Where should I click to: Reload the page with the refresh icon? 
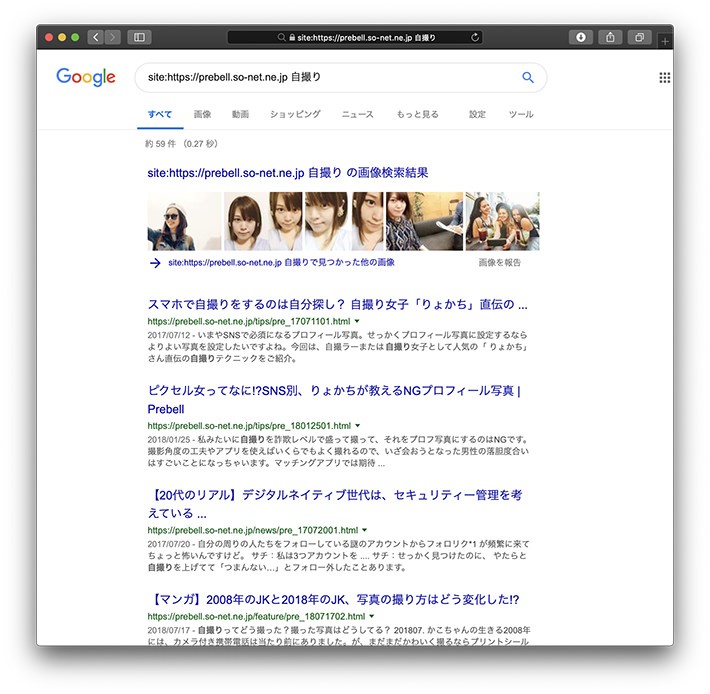475,37
